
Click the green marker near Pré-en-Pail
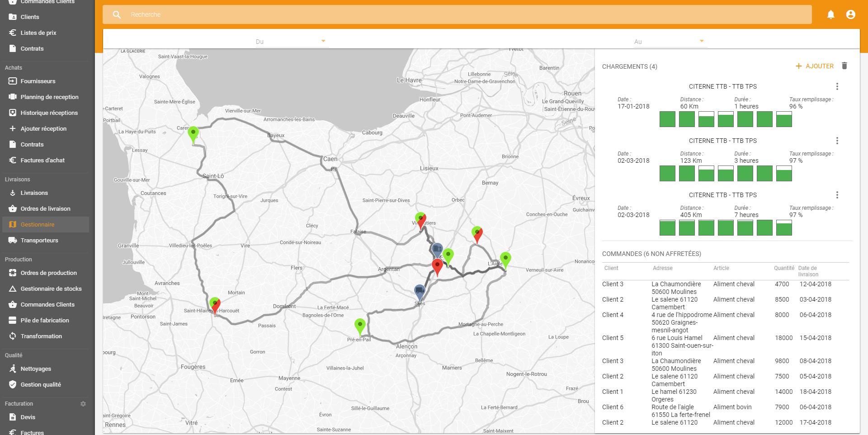360,326
